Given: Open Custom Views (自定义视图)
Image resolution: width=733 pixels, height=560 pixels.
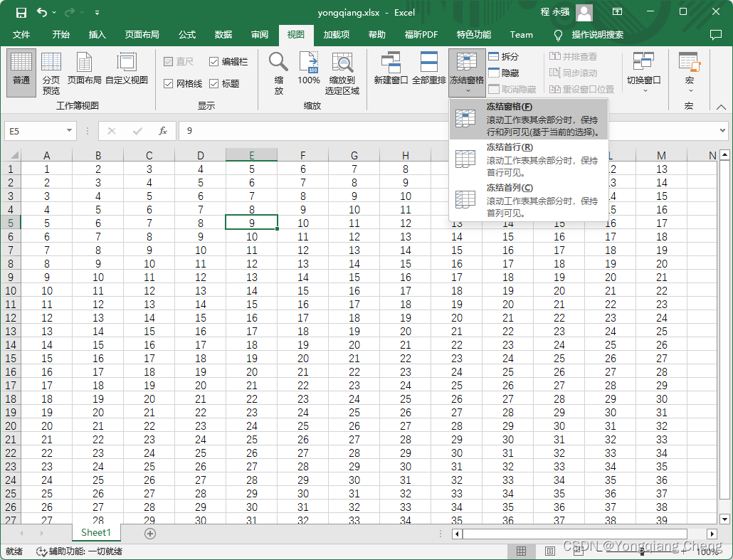Looking at the screenshot, I should click(x=127, y=69).
